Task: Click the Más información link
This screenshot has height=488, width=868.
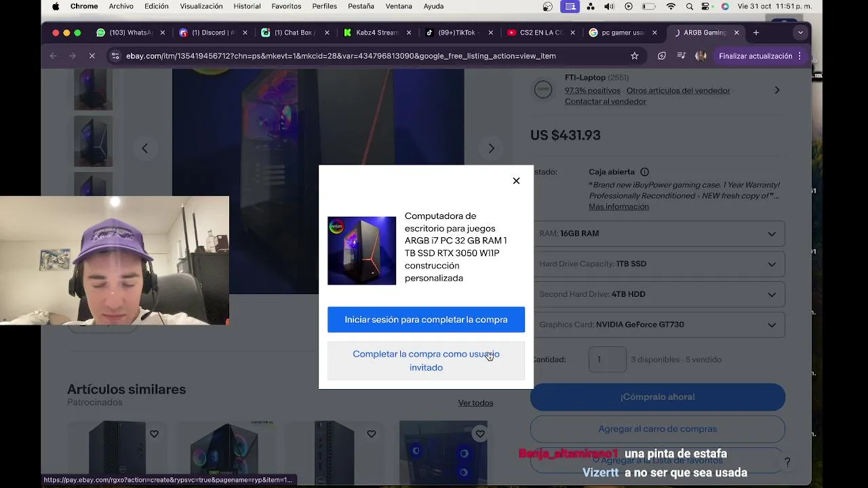Action: point(618,207)
